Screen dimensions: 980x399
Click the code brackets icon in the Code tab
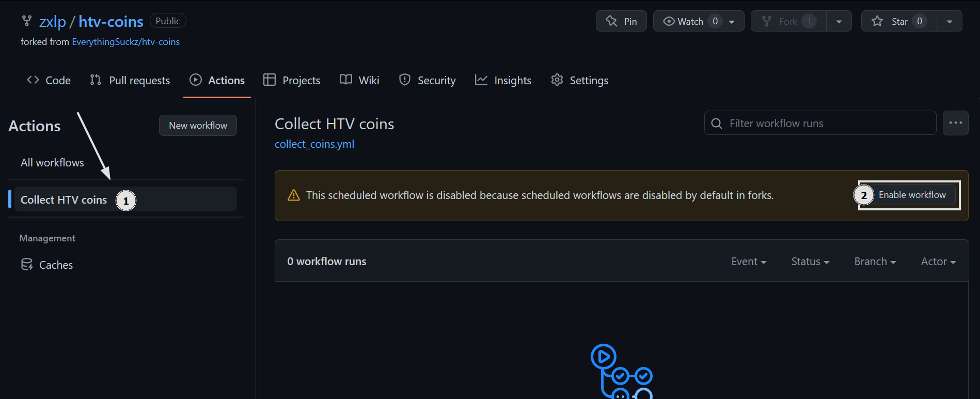[x=33, y=80]
